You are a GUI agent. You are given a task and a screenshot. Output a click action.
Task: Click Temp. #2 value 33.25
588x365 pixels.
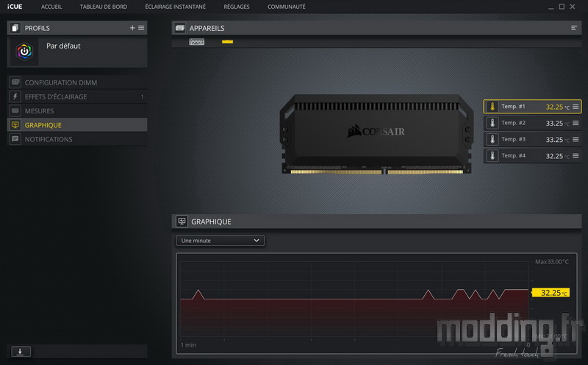point(554,123)
